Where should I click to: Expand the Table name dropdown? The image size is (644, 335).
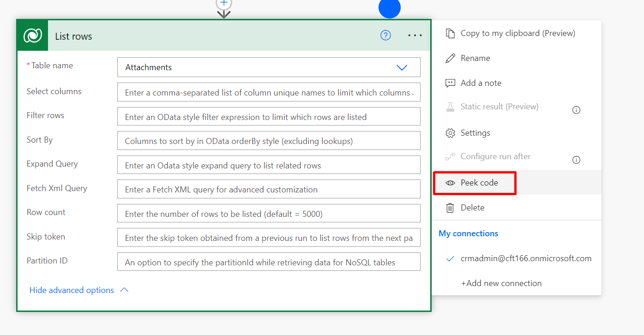pyautogui.click(x=402, y=67)
